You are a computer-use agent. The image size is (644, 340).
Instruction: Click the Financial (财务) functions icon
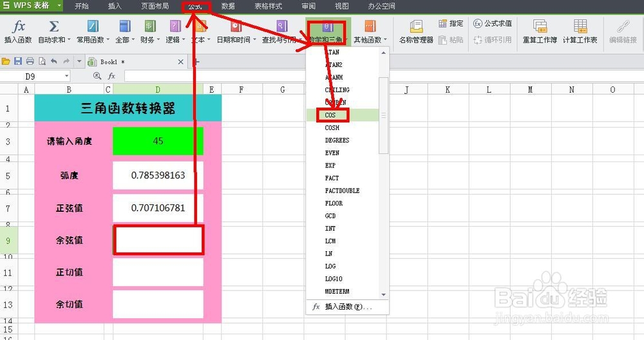pos(150,26)
